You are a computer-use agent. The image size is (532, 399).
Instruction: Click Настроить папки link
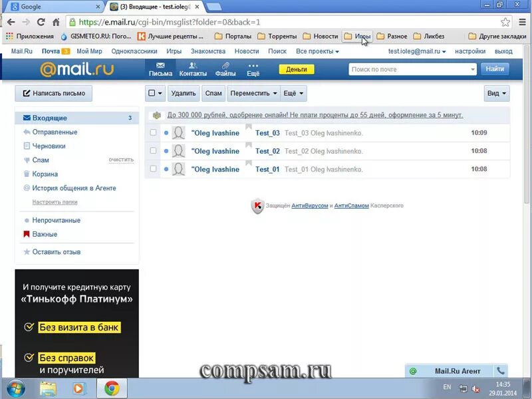tap(55, 202)
